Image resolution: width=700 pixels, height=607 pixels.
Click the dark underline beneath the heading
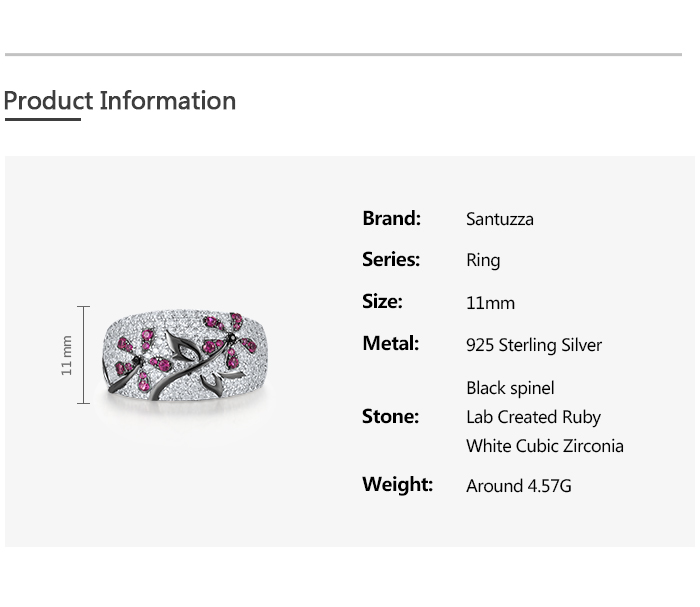click(43, 119)
